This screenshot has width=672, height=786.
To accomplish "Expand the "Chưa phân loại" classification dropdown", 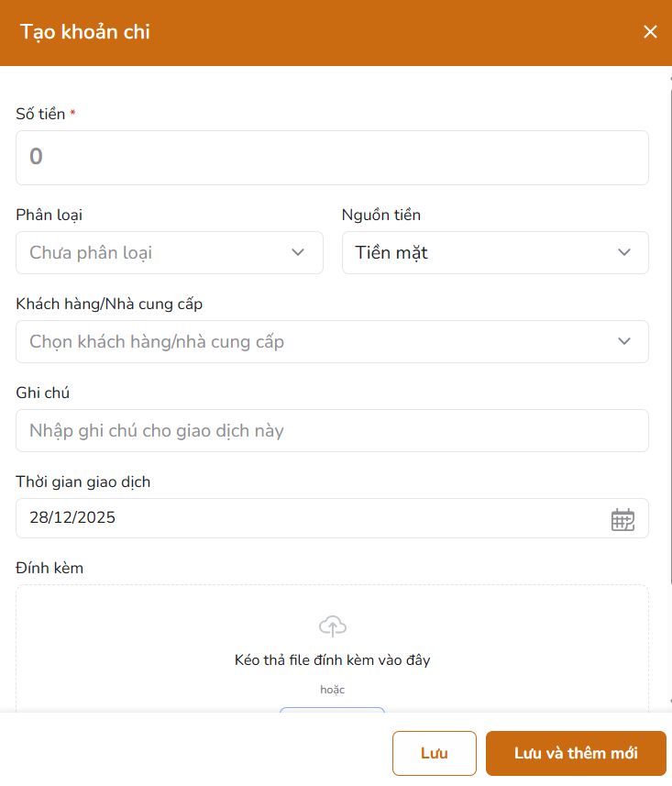I will pos(170,252).
